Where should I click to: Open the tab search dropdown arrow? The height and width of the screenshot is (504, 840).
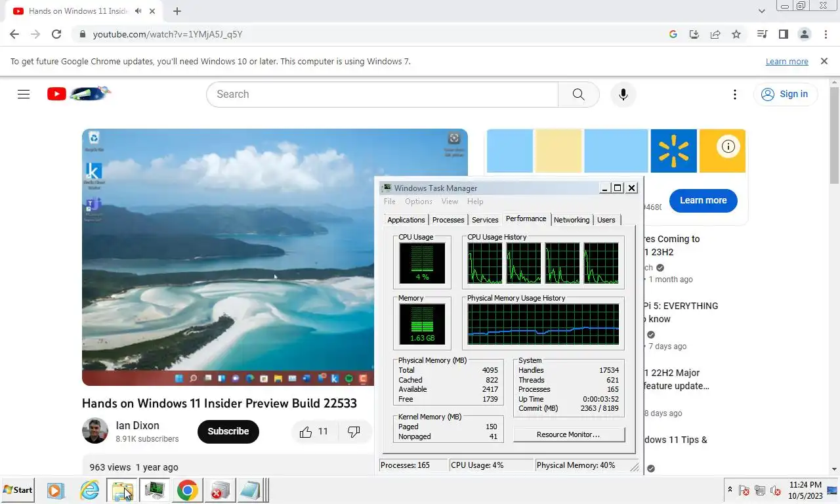(x=762, y=11)
